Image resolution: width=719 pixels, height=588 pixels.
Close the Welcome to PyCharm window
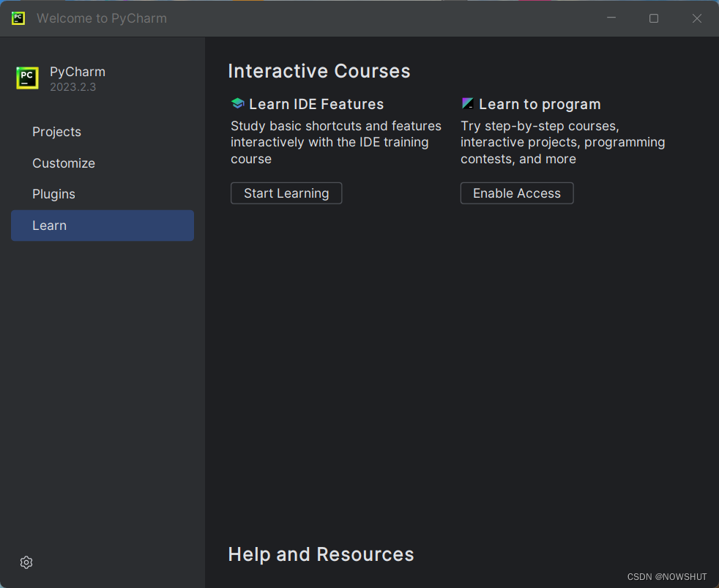(697, 18)
